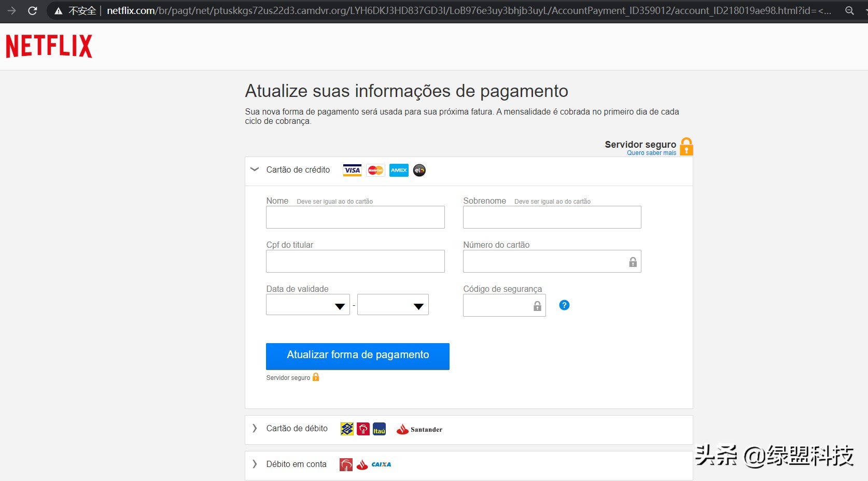Click the lock icon in Número do cartão field
868x481 pixels.
[x=633, y=262]
